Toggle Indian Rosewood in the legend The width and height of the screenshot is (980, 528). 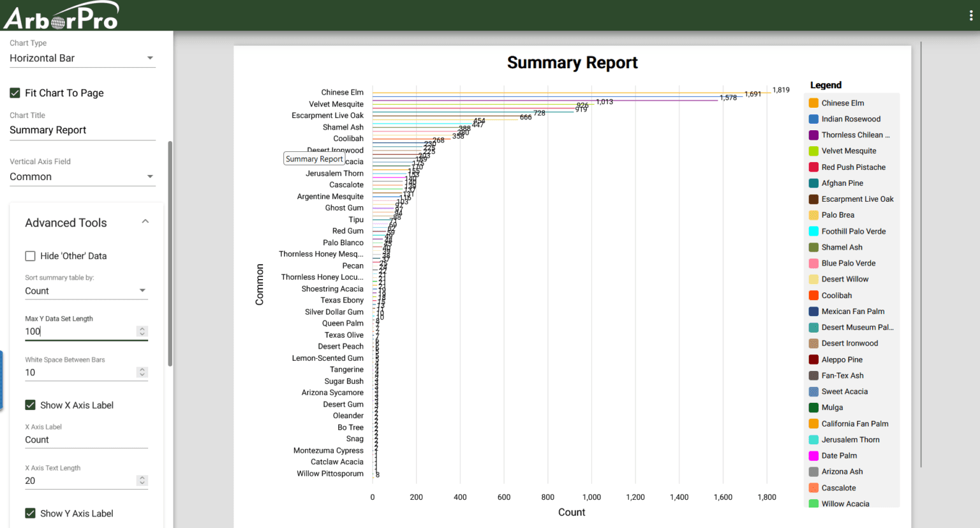click(x=850, y=119)
